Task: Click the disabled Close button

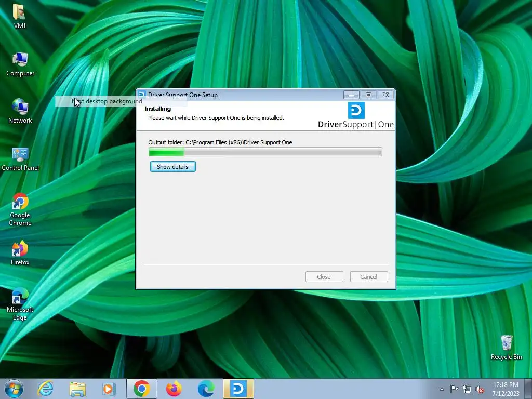Action: point(324,277)
